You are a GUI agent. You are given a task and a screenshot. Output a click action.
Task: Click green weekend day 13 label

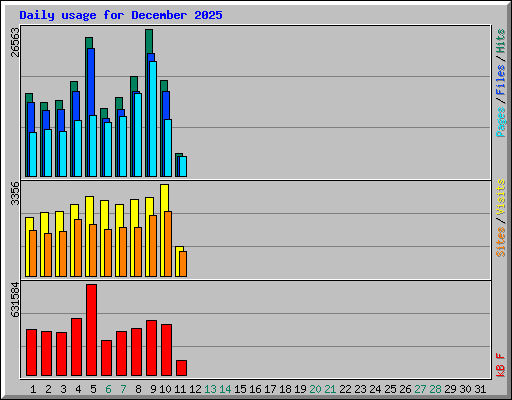pos(210,389)
